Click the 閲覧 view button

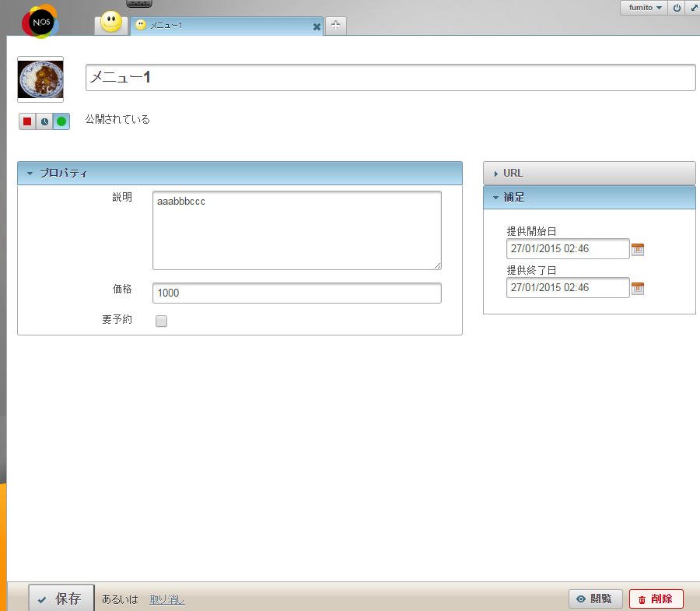pyautogui.click(x=596, y=599)
